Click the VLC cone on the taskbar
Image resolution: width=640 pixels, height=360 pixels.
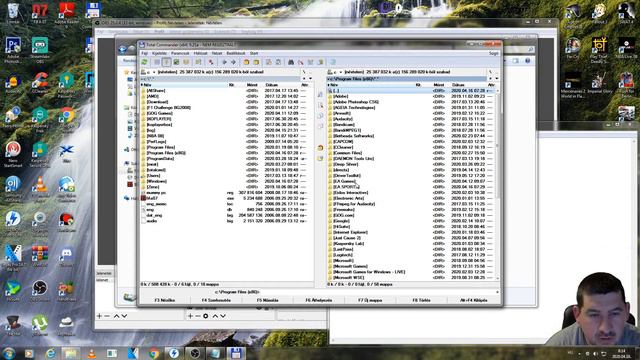pyautogui.click(x=92, y=353)
